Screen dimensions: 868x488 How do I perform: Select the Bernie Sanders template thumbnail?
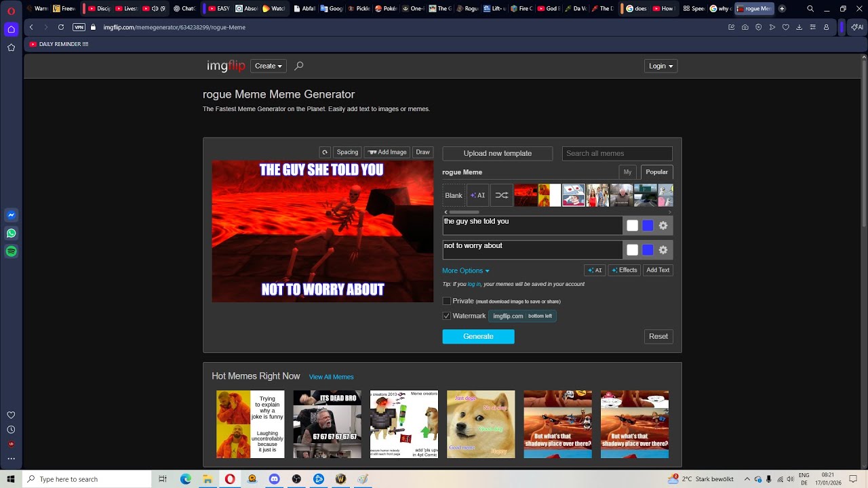point(621,195)
